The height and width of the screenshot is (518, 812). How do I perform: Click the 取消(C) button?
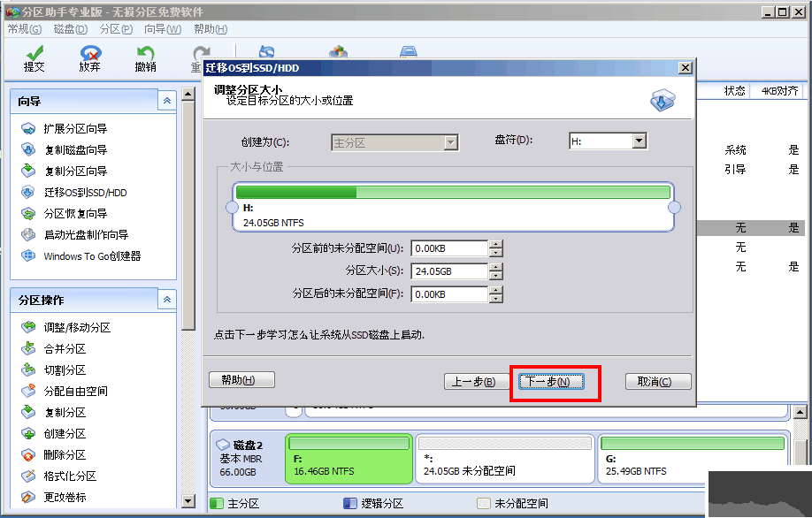click(x=658, y=382)
